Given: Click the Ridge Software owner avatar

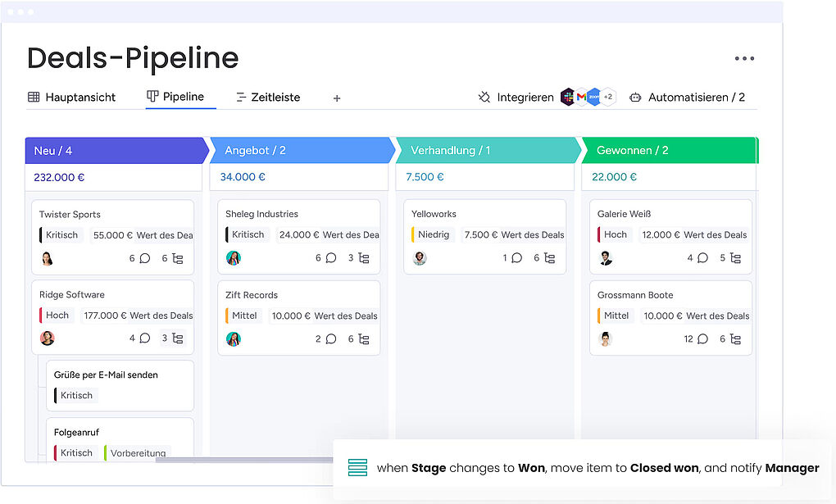Looking at the screenshot, I should 48,338.
